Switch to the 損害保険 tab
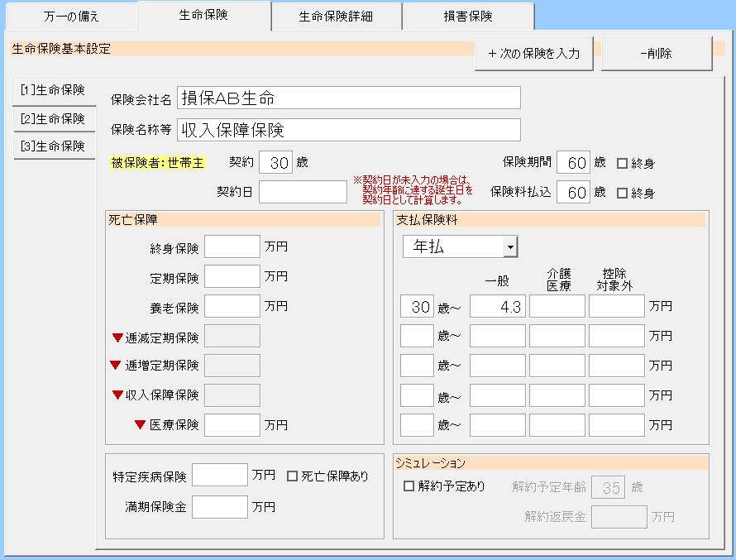The width and height of the screenshot is (736, 560). pyautogui.click(x=468, y=17)
